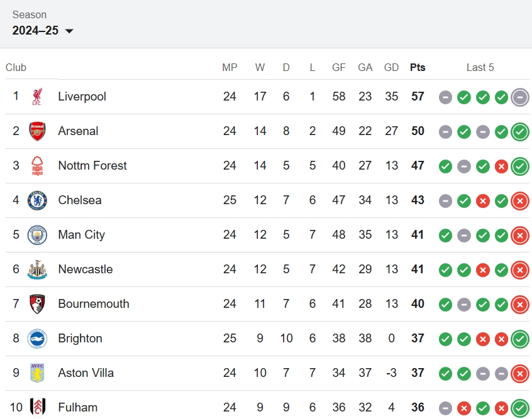
Task: Click Nottm Forest's red loss icon
Action: pos(501,166)
